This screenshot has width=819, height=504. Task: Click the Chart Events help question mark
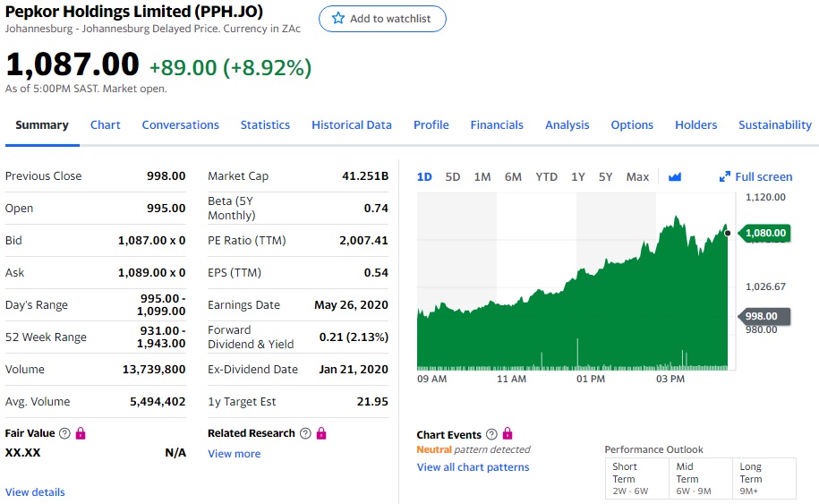[491, 434]
